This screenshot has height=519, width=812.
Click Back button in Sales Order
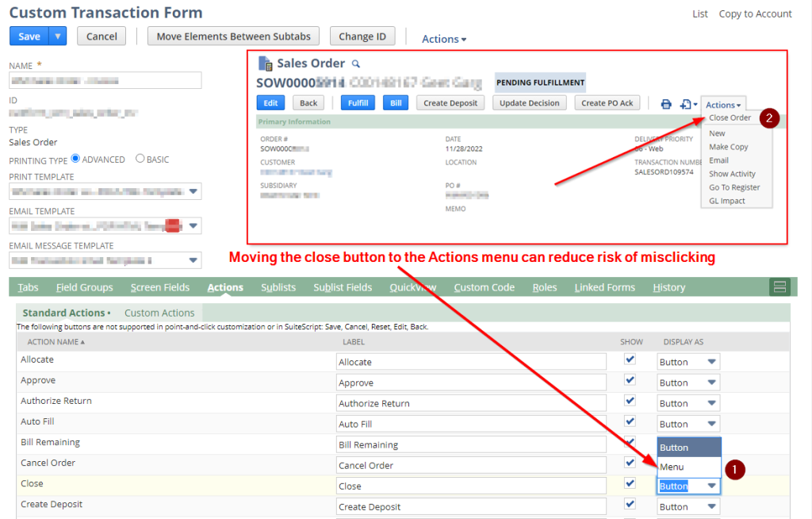tap(308, 103)
